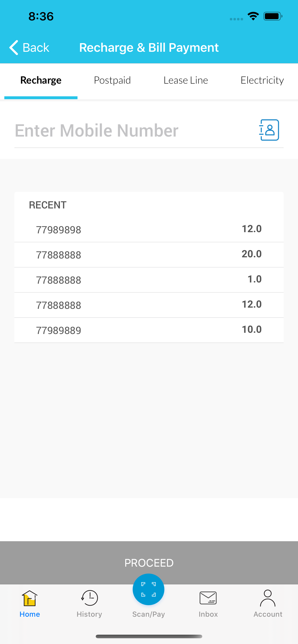Select the Home house icon
This screenshot has width=298, height=644.
point(30,598)
